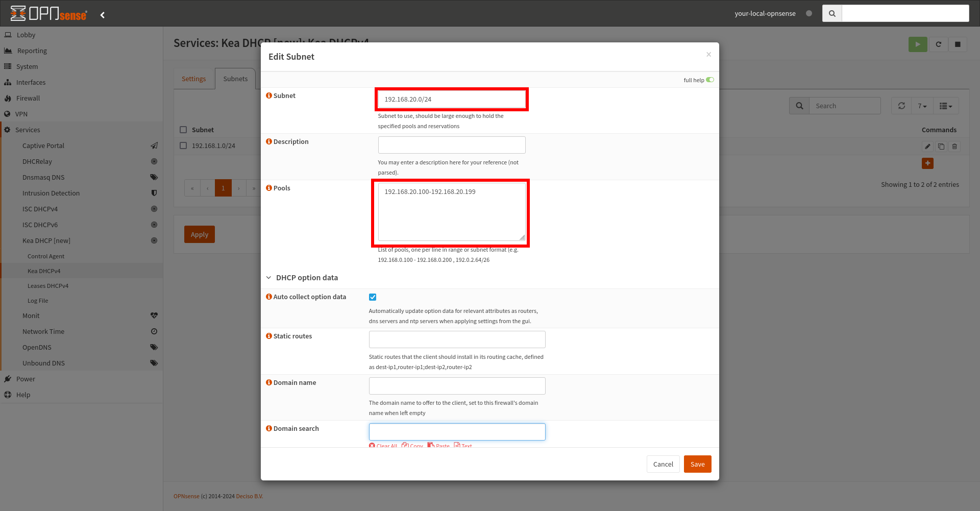Screen dimensions: 980x511
Task: Click the Monit heartbeat icon
Action: [x=154, y=315]
